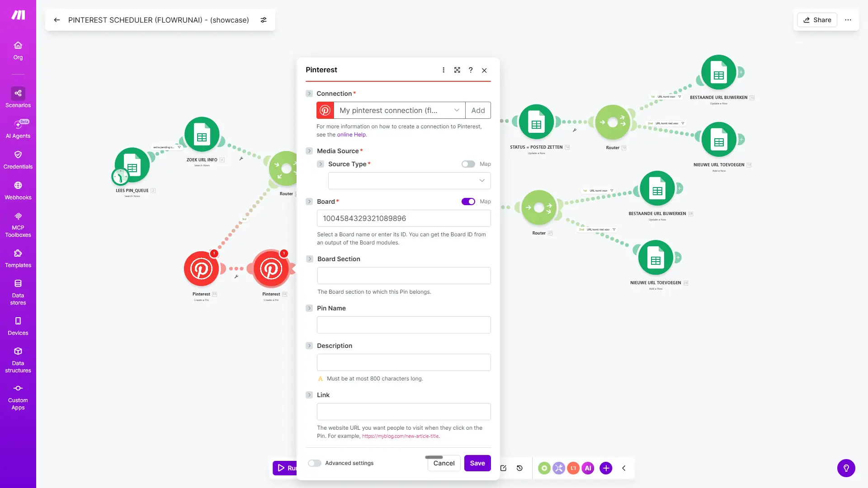Toggle the Map switch for Source Type
868x488 pixels.
pos(468,164)
